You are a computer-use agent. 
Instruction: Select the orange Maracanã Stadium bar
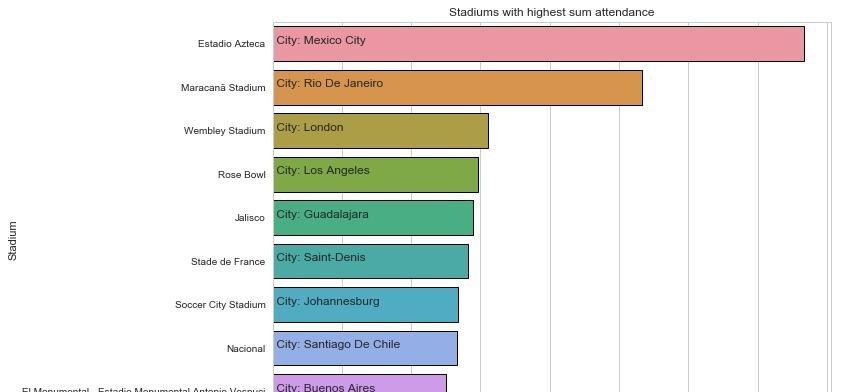coord(458,88)
